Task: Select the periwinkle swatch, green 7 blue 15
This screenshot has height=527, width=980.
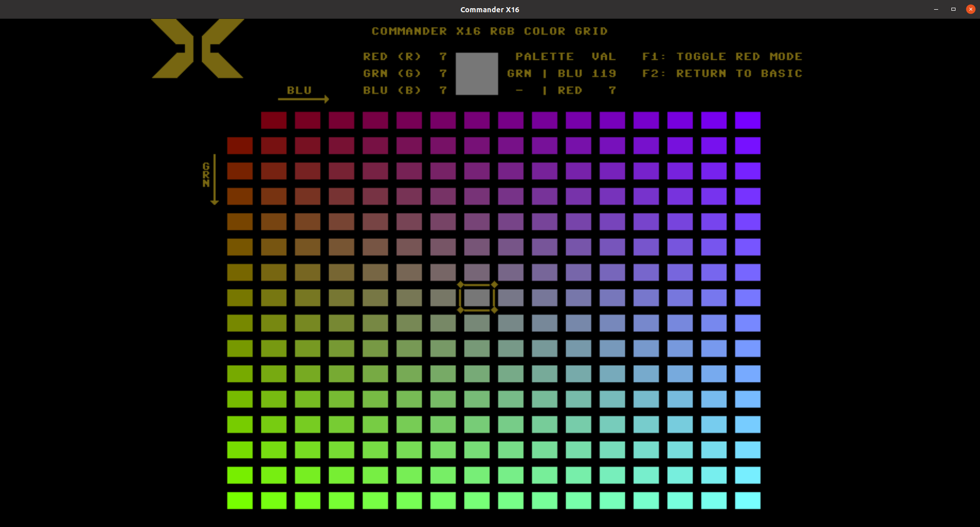Action: 748,298
